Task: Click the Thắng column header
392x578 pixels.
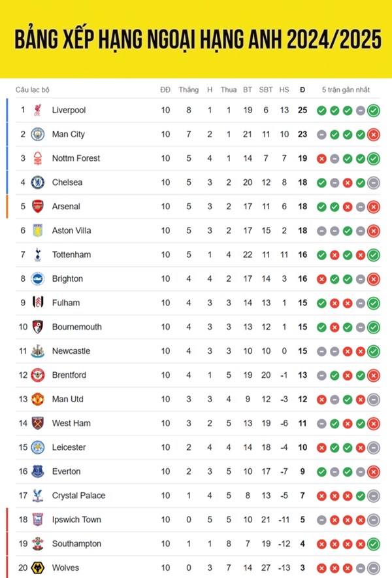Action: 189,90
